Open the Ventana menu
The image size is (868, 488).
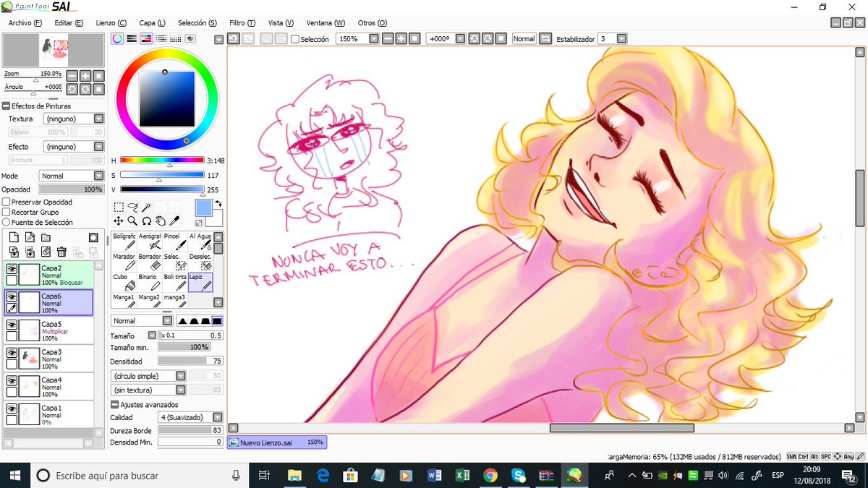[325, 22]
